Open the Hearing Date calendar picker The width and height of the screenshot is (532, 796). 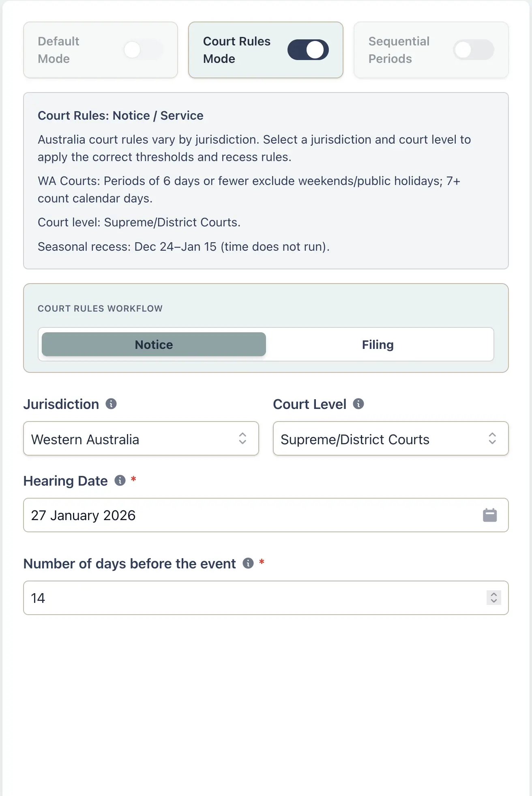[x=490, y=515]
